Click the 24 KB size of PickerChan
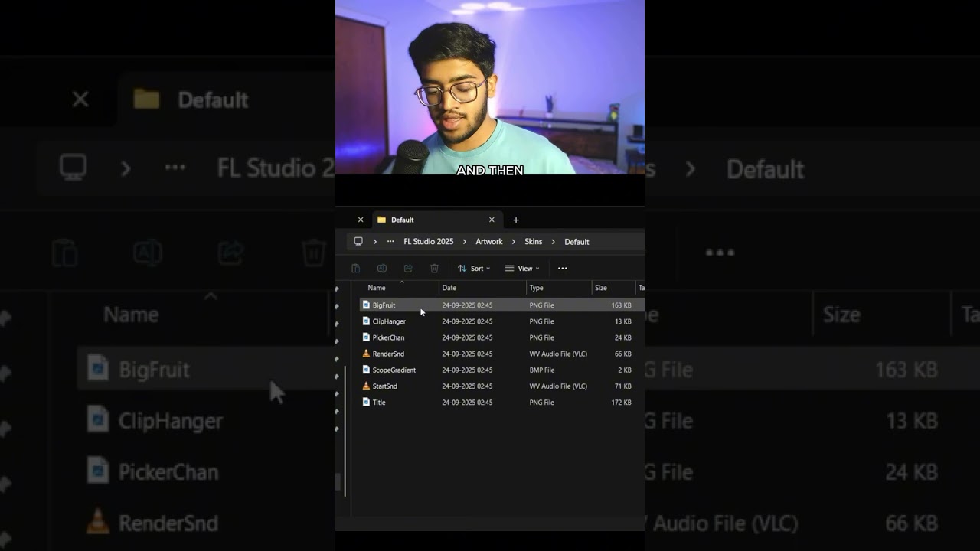Image resolution: width=980 pixels, height=551 pixels. [623, 337]
